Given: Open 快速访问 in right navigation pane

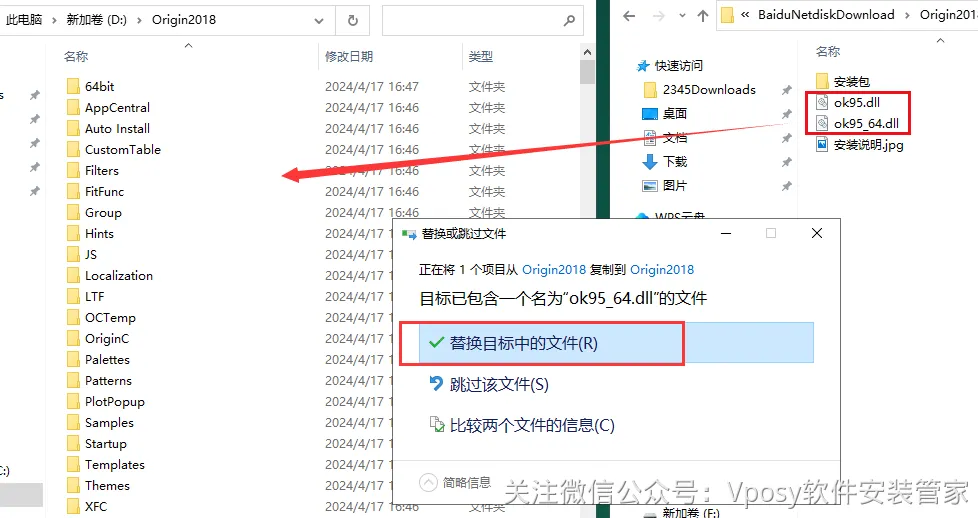Looking at the screenshot, I should 678,66.
